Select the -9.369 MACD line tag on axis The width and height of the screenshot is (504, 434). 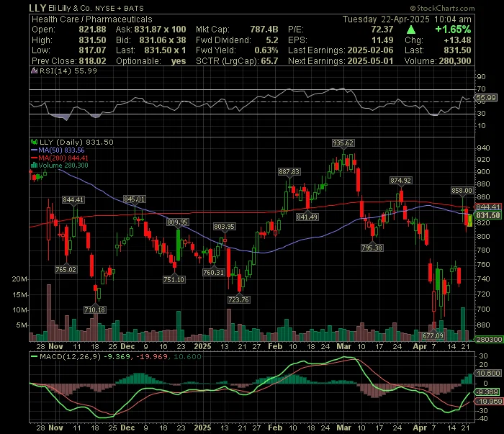tap(487, 392)
